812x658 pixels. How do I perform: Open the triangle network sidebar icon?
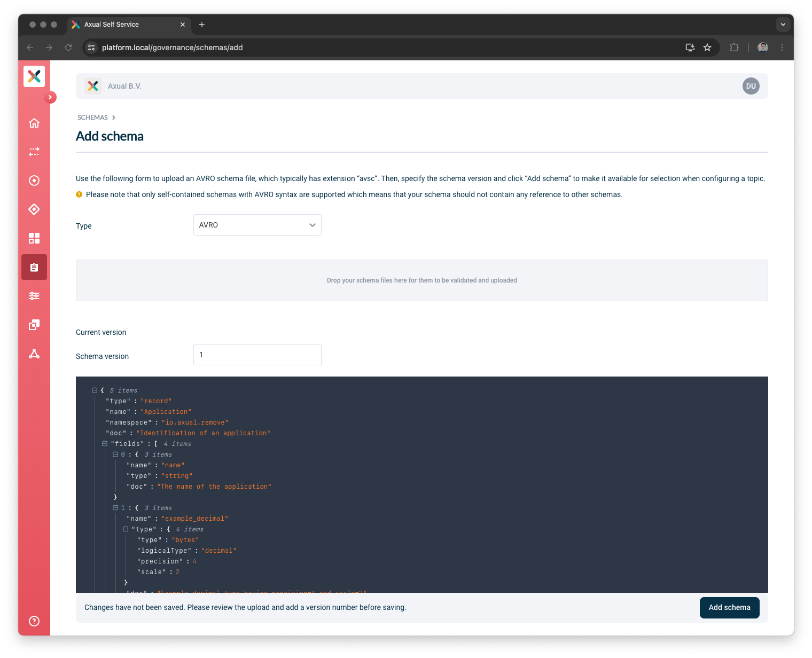(34, 354)
